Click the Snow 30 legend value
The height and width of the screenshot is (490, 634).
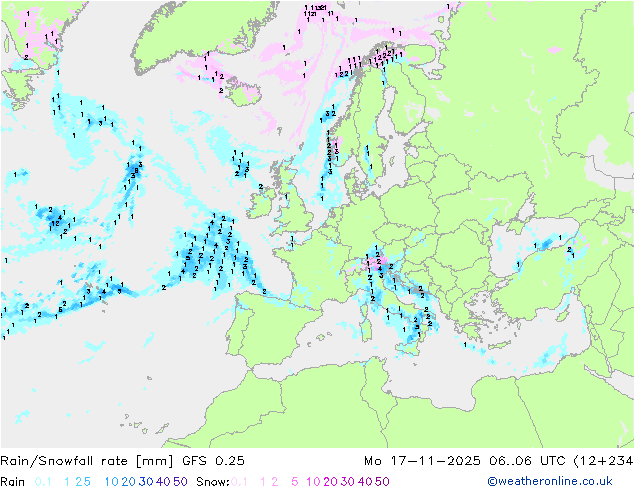coord(348,482)
